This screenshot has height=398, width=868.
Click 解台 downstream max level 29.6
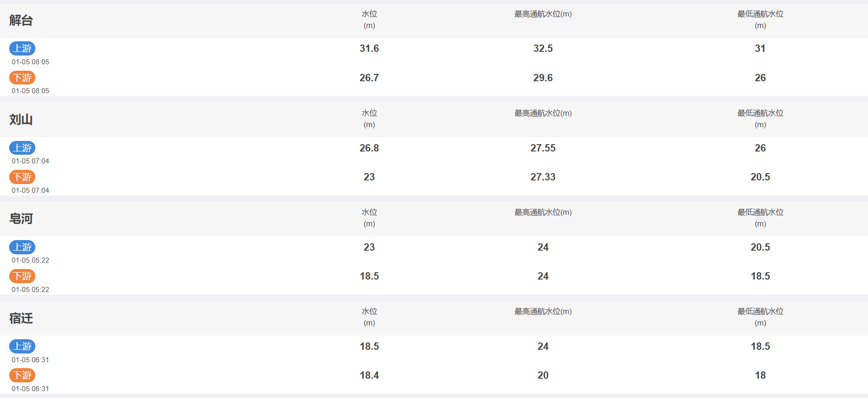[543, 78]
